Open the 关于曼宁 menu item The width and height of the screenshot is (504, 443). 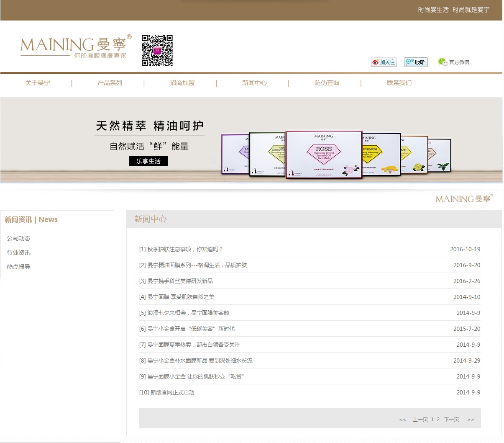point(38,83)
